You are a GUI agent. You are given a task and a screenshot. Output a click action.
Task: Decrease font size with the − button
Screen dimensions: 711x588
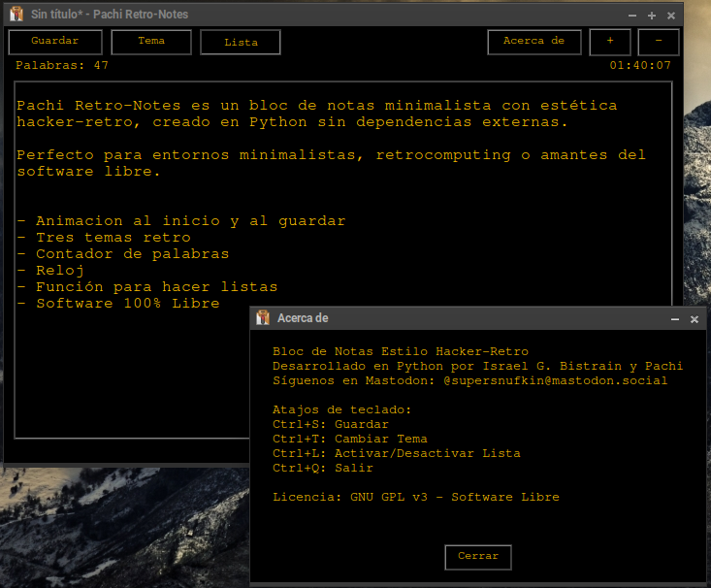(659, 42)
